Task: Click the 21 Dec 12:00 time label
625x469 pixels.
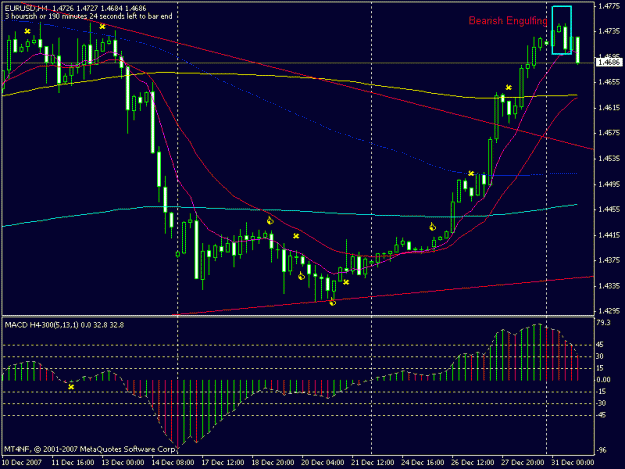Action: [x=373, y=463]
